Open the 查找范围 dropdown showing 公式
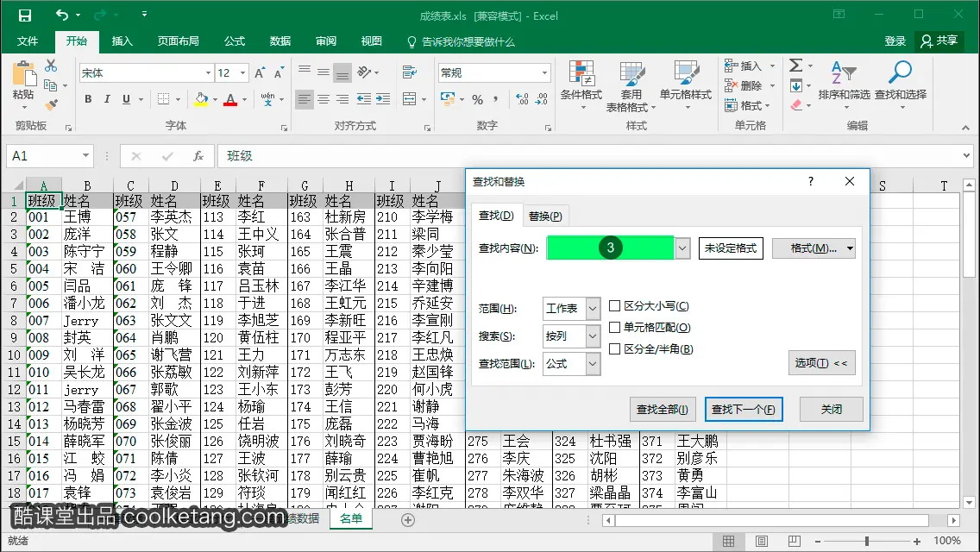 click(x=592, y=364)
